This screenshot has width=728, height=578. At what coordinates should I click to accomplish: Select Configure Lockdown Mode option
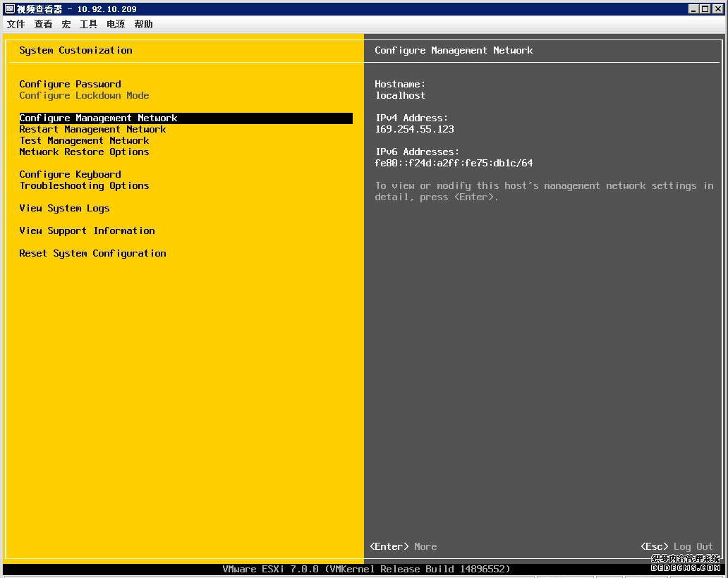click(x=84, y=95)
